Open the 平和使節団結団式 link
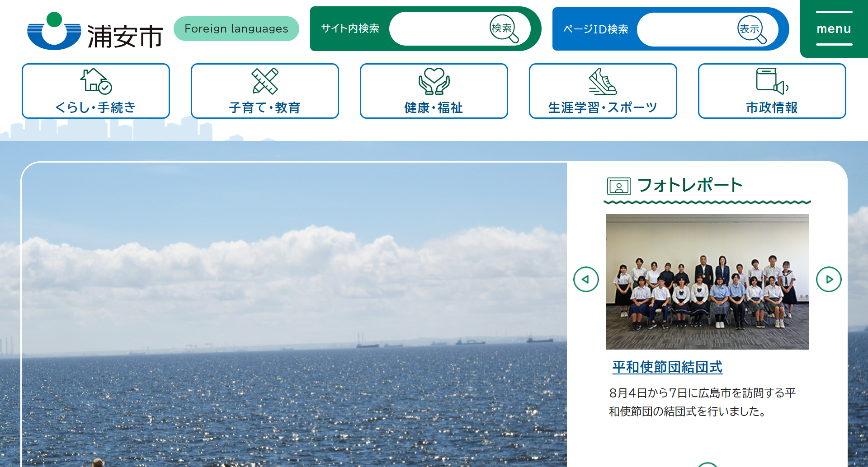The width and height of the screenshot is (868, 467). [x=667, y=367]
